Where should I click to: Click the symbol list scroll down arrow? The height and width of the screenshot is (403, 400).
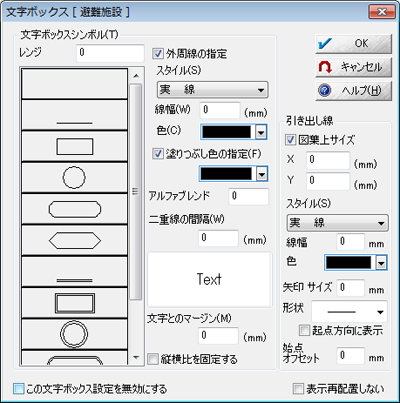click(x=136, y=358)
